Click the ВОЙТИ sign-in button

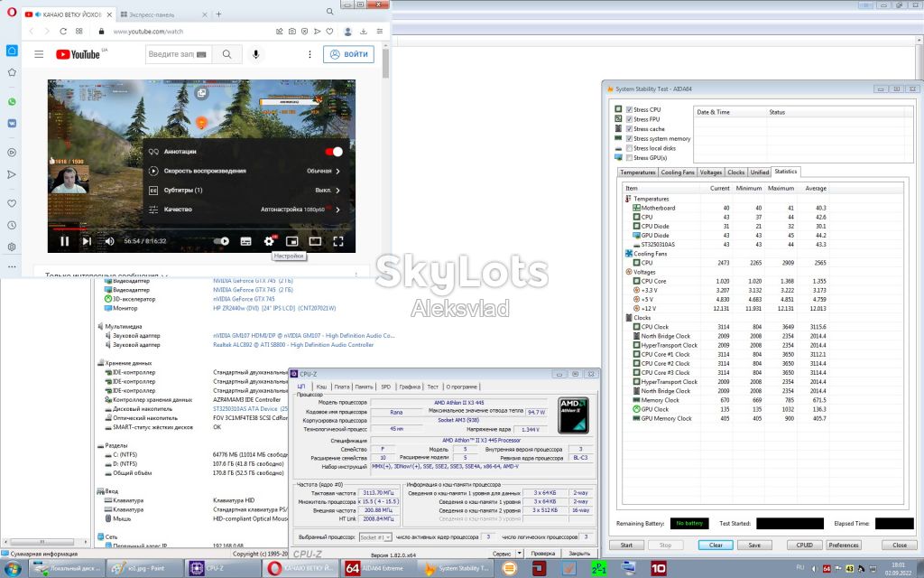pos(349,54)
